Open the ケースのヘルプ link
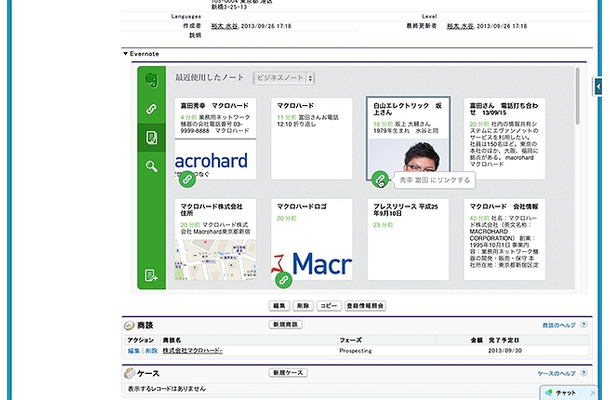Viewport: 610px width, 400px height. point(556,374)
